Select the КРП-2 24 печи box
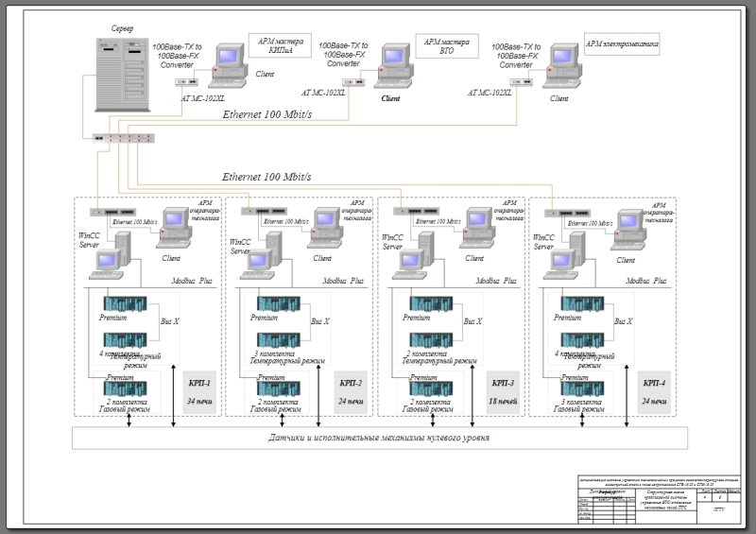Screen dimensions: 756x534 click(351, 392)
